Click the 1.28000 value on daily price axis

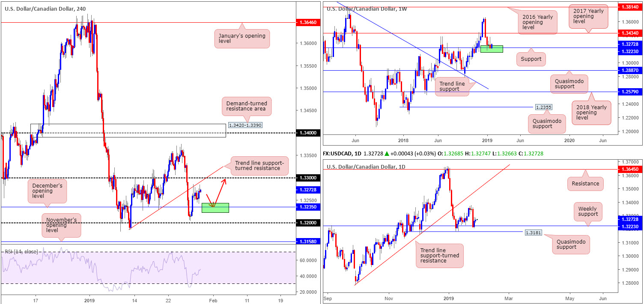pyautogui.click(x=629, y=283)
